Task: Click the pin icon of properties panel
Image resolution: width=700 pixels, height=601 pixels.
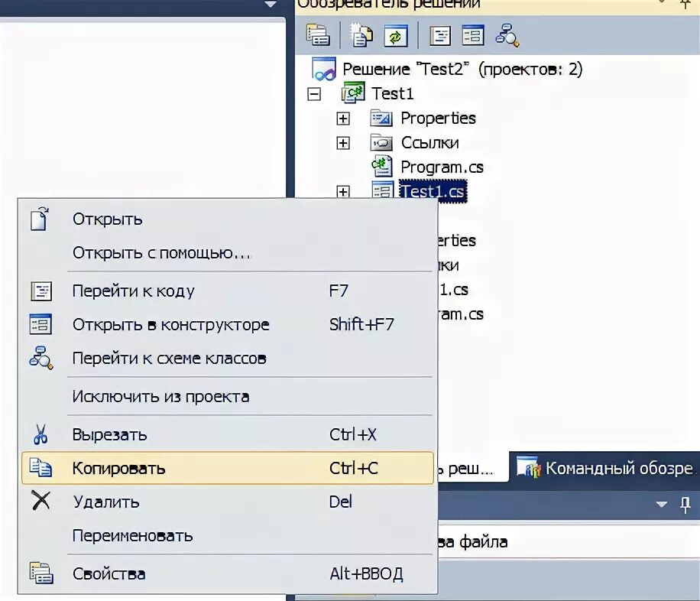Action: pos(685,505)
